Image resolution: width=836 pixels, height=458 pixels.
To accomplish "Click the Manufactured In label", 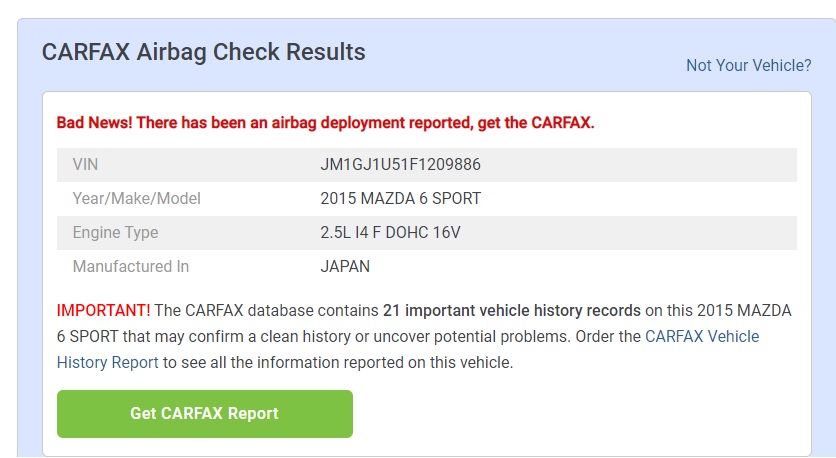I will click(131, 267).
